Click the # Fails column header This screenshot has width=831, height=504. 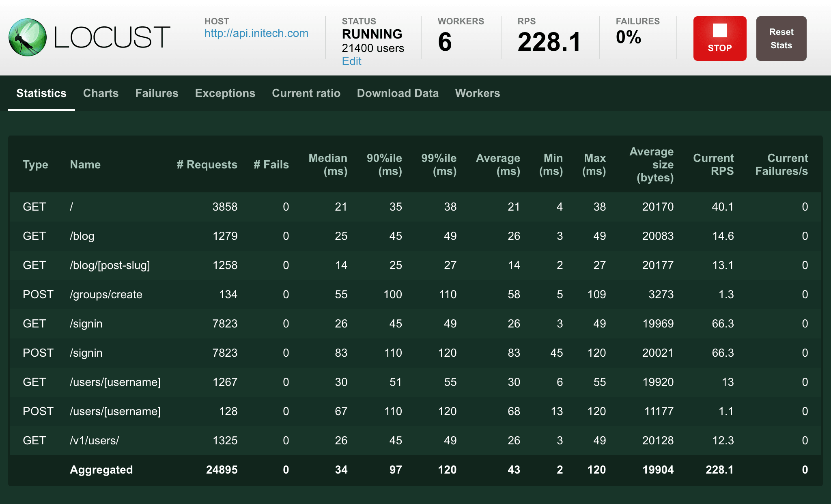(x=271, y=165)
